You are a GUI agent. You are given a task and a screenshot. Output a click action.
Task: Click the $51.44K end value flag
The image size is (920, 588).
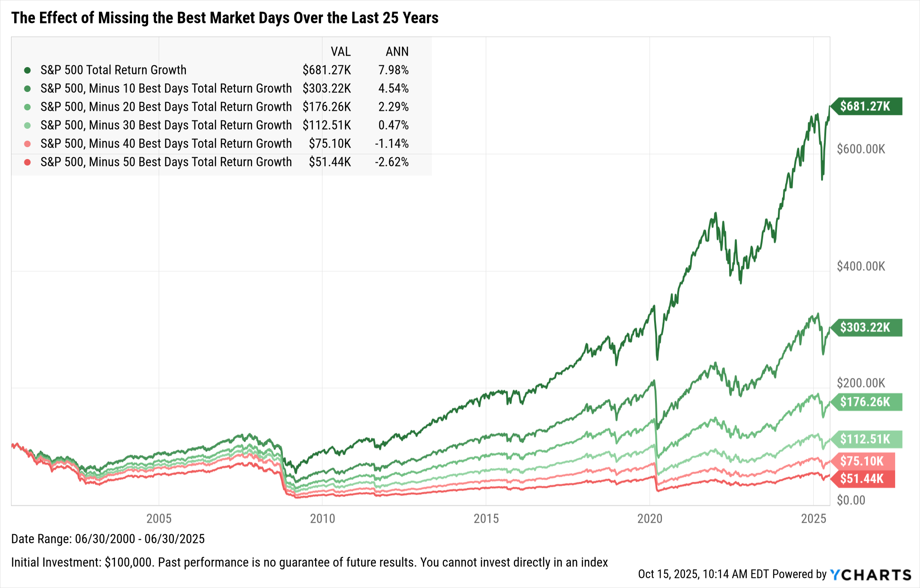(862, 479)
